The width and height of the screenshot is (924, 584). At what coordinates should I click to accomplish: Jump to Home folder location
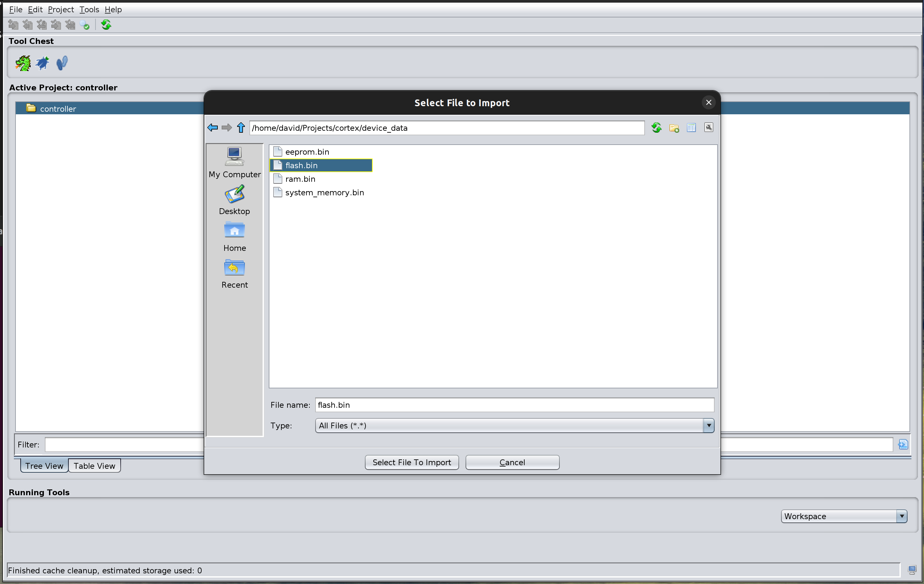point(235,237)
